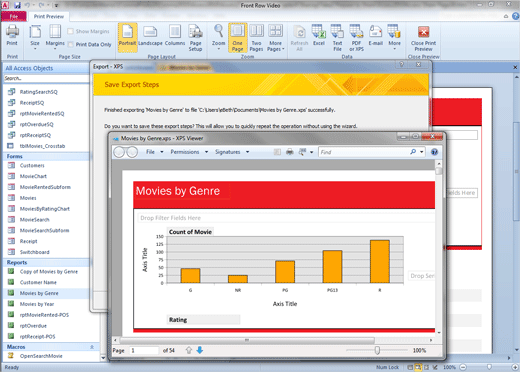Viewport: 520px width, 372px height.
Task: Select the Print Preview tab
Action: [49, 16]
